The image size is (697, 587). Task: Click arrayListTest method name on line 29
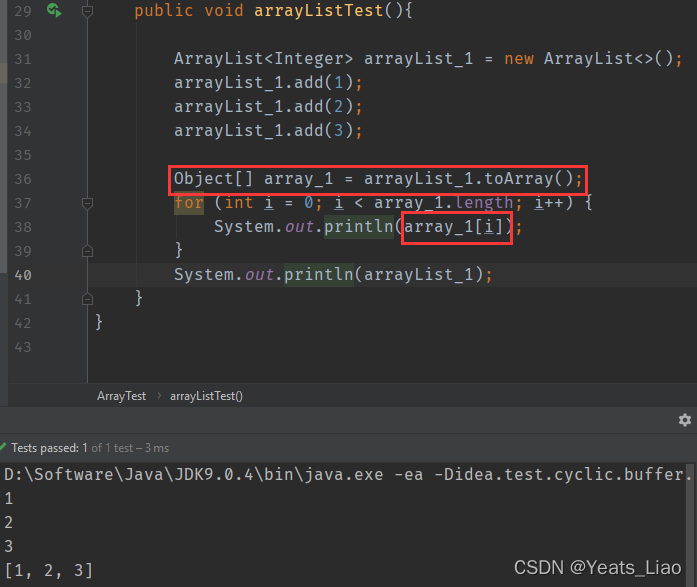tap(318, 10)
